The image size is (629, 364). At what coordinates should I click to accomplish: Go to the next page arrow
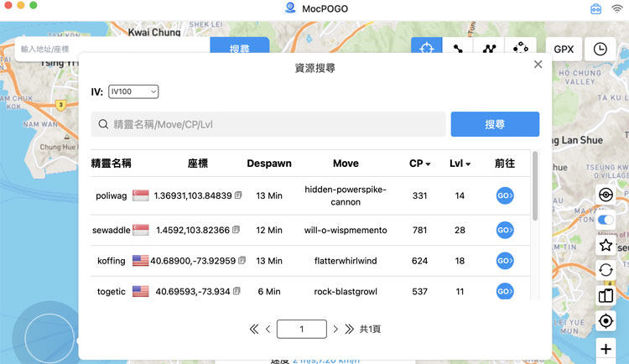335,330
